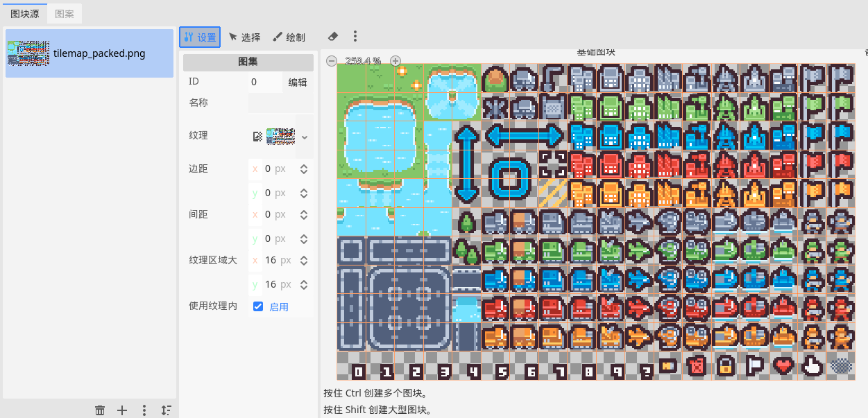Open the three-dots menu beside the eraser
The width and height of the screenshot is (868, 418).
355,37
